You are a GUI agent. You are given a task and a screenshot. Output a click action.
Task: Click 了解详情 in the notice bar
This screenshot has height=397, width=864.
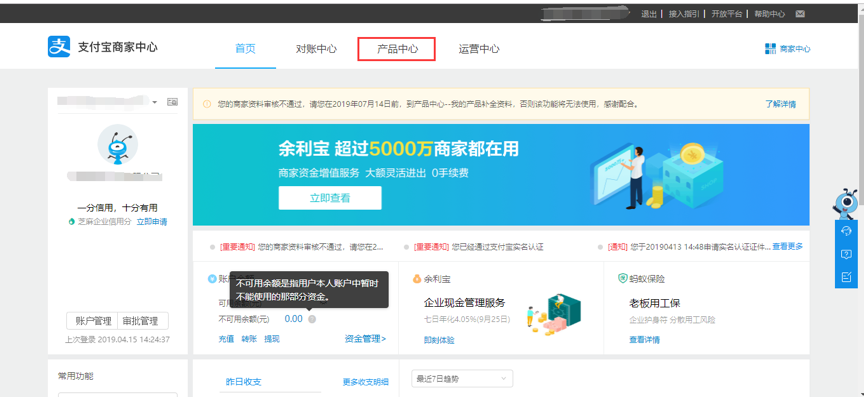(780, 104)
